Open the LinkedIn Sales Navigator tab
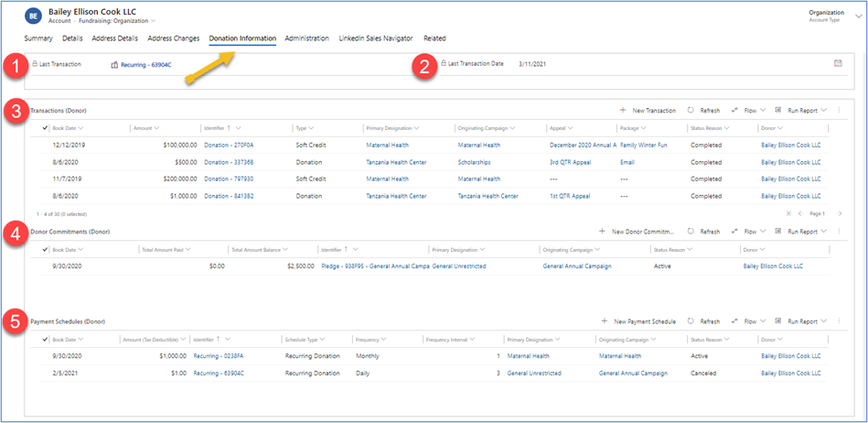The width and height of the screenshot is (868, 423). pos(374,38)
